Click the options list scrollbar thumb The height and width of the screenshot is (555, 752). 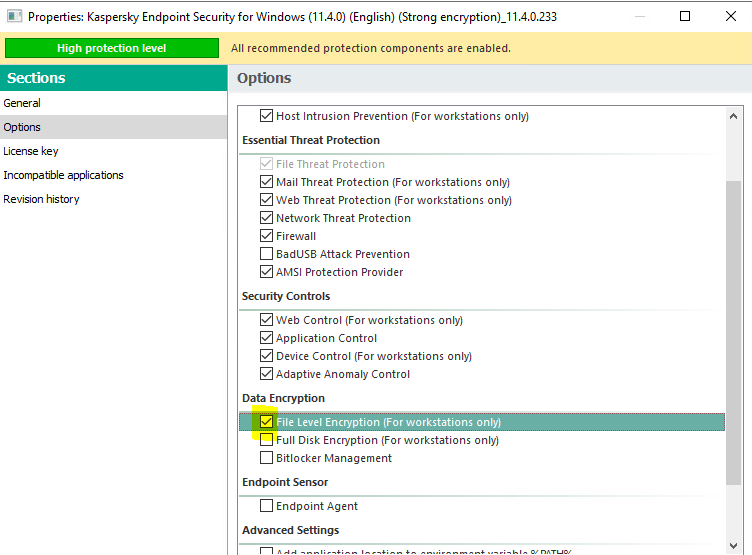tap(733, 333)
